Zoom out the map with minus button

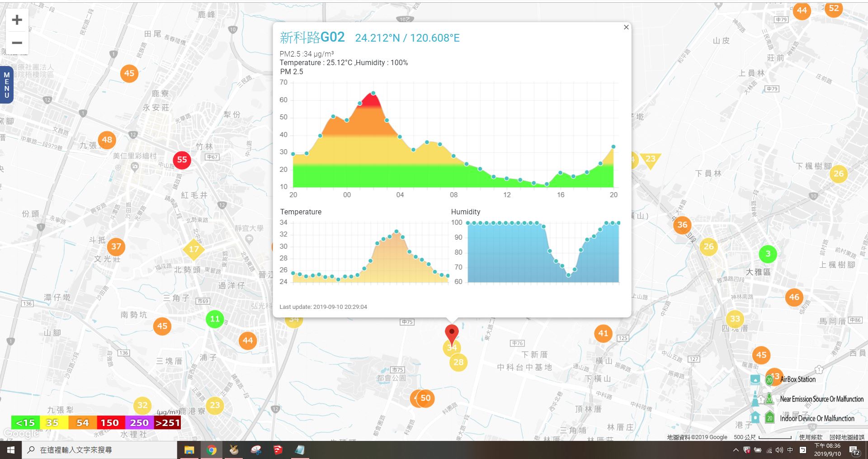click(x=17, y=43)
